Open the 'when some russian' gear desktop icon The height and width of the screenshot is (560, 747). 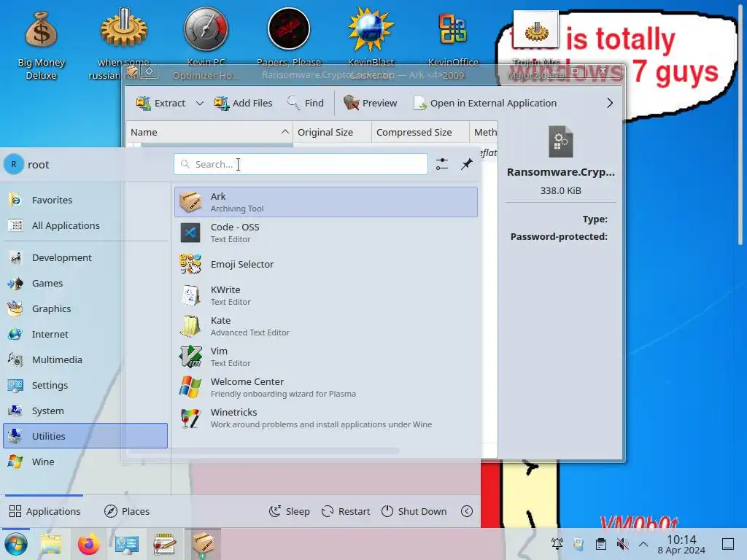point(124,44)
